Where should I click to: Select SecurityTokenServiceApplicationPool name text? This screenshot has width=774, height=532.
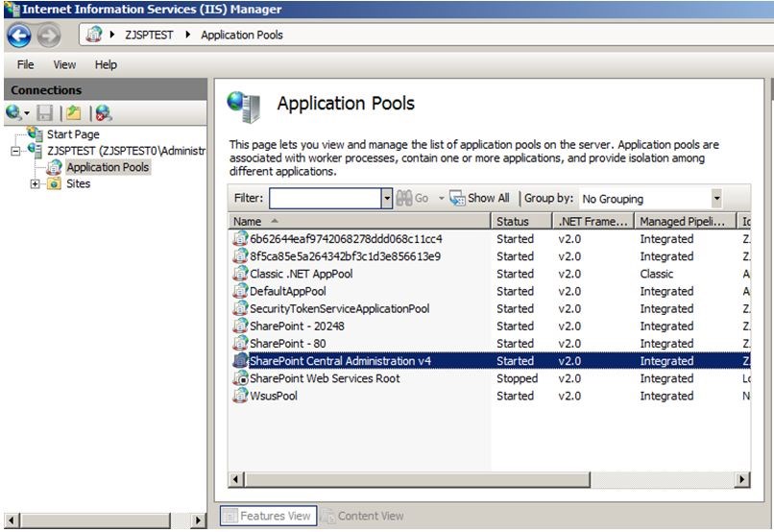pos(340,309)
